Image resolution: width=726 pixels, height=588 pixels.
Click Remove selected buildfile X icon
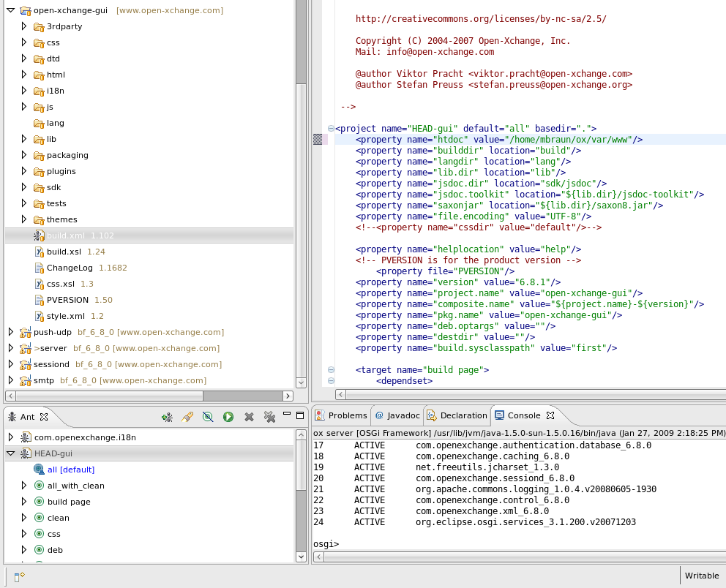[249, 417]
